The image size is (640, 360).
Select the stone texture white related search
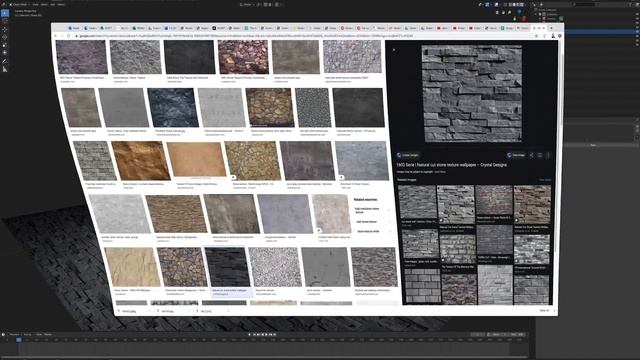click(368, 231)
